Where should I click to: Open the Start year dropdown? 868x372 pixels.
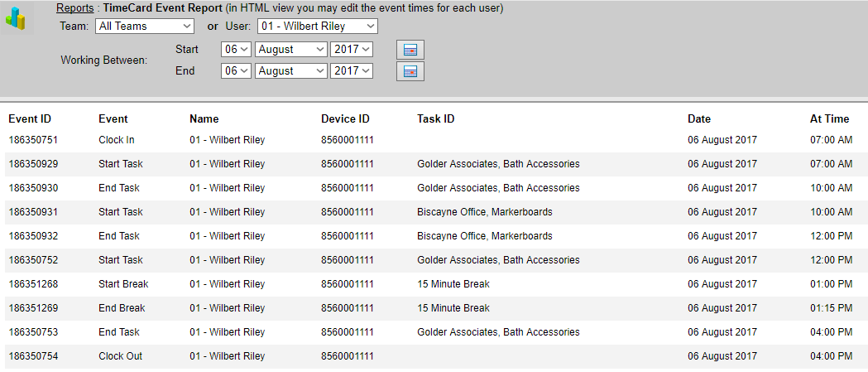coord(352,50)
